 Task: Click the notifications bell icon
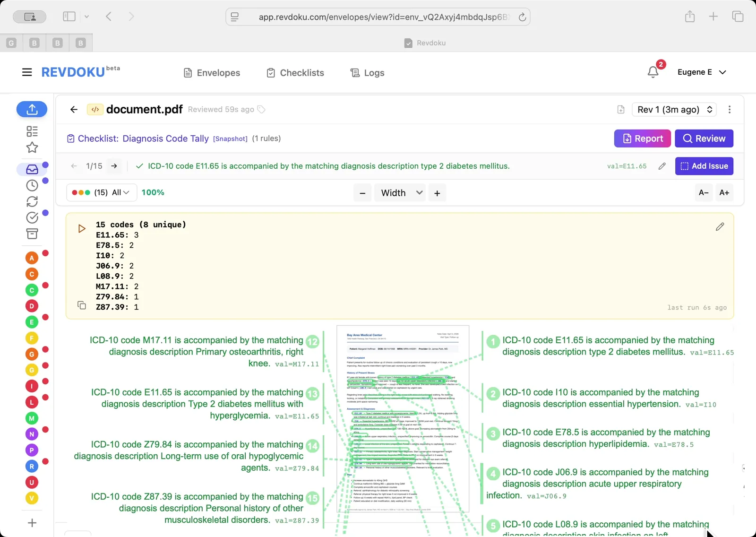coord(653,72)
